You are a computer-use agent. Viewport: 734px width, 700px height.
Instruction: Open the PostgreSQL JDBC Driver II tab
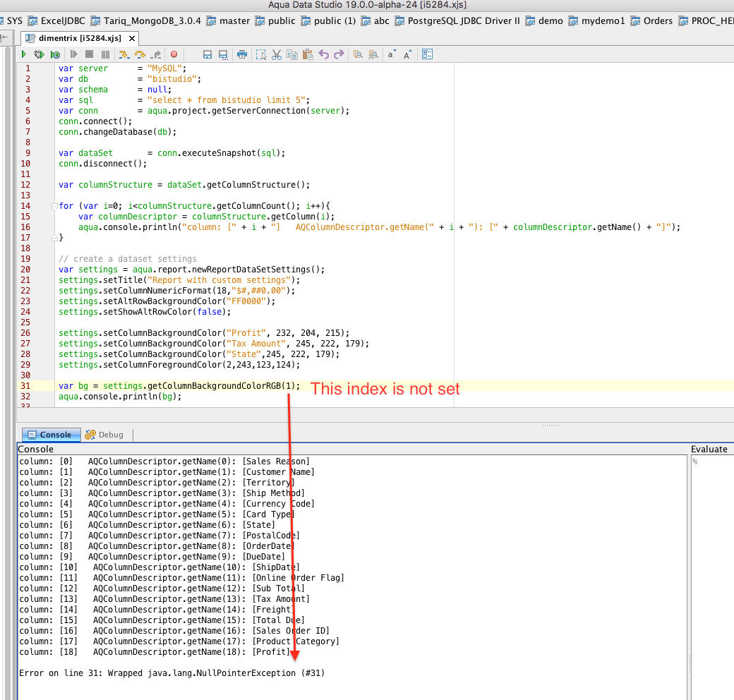click(x=457, y=20)
